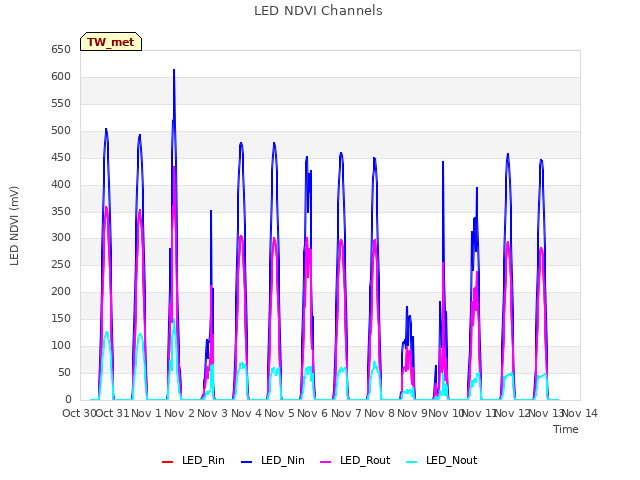Click the 650 y-axis tick label
The height and width of the screenshot is (480, 640).
[x=61, y=50]
